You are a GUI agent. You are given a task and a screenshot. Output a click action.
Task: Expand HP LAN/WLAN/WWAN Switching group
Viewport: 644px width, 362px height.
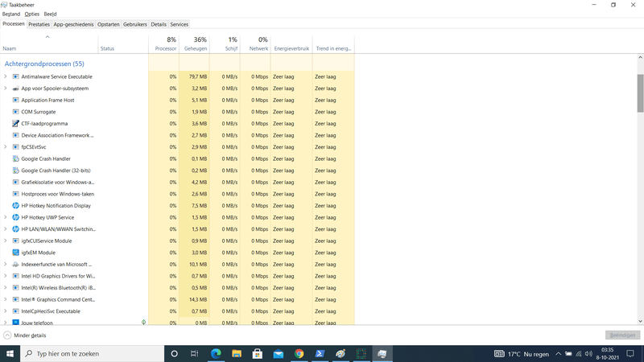[x=6, y=229]
